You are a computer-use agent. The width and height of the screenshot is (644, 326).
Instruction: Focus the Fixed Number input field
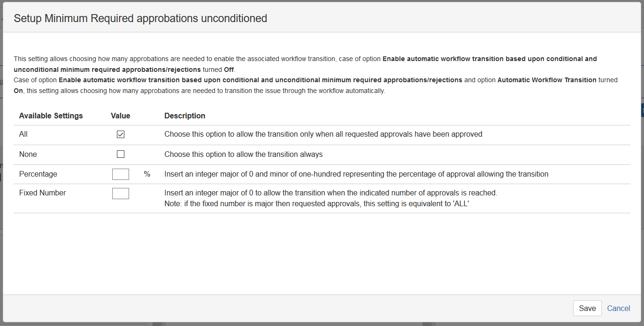pos(121,193)
